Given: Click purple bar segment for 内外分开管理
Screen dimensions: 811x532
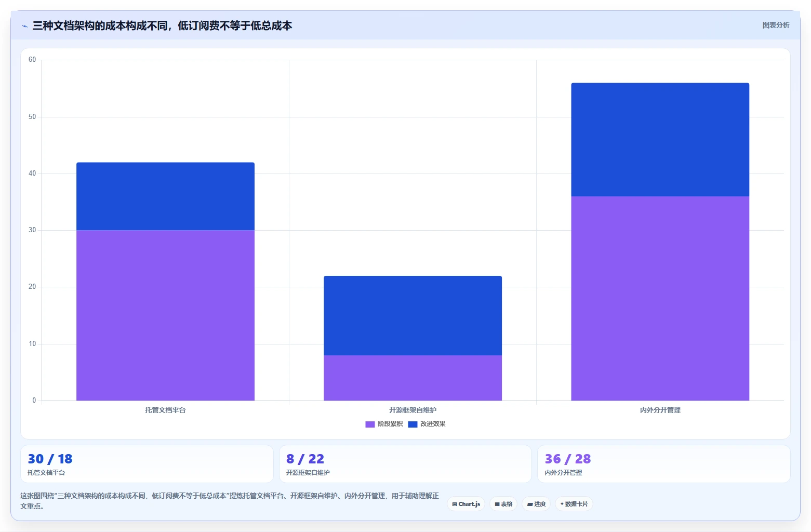Looking at the screenshot, I should [x=660, y=298].
